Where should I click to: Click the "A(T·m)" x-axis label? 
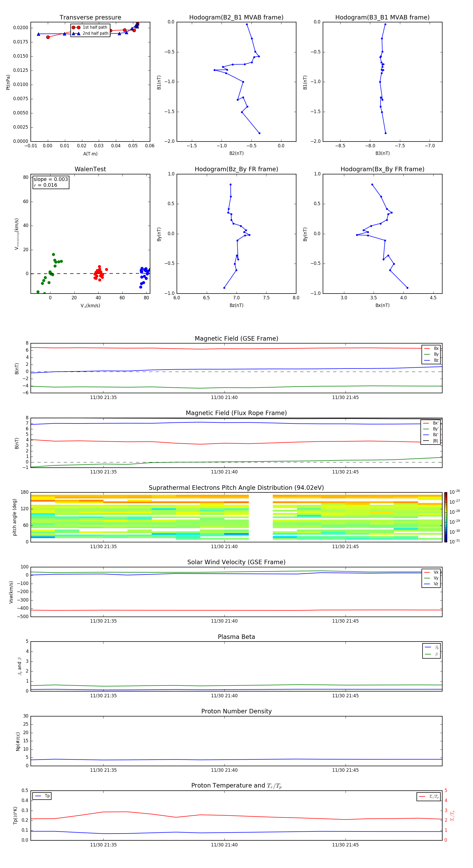90,154
